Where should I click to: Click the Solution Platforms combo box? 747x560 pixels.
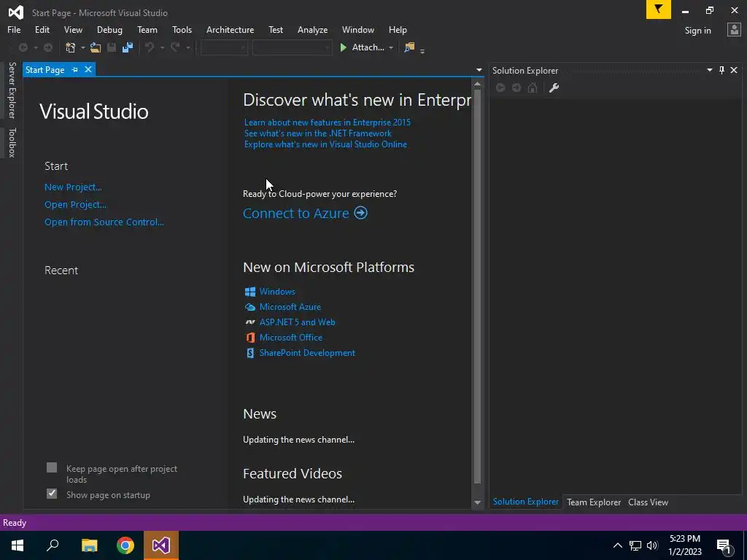[292, 47]
